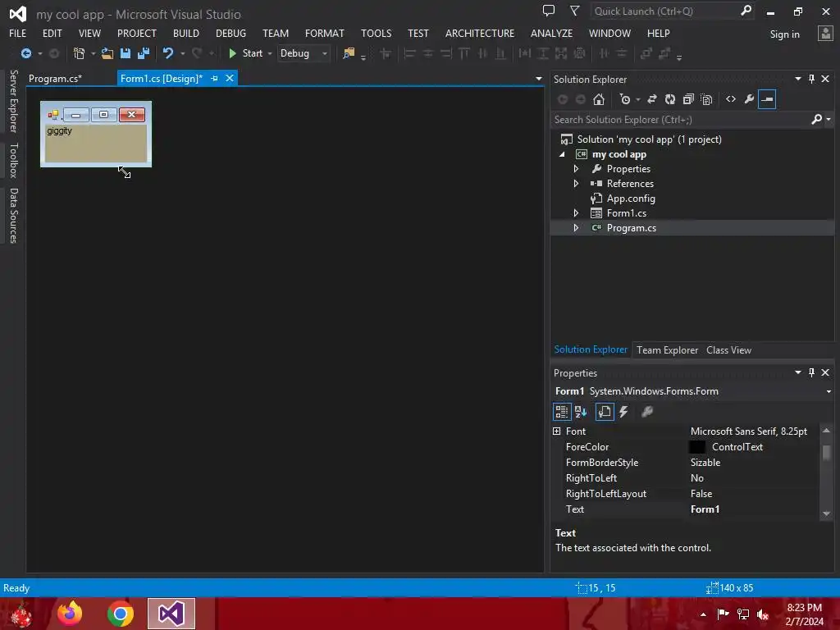
Task: Click the Navigate Backward arrow in main toolbar
Action: tap(25, 53)
